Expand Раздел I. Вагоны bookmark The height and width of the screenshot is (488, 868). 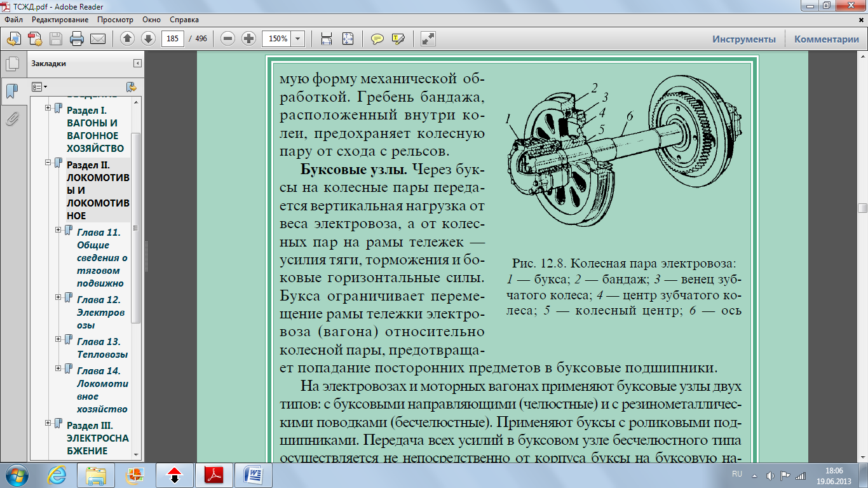48,108
